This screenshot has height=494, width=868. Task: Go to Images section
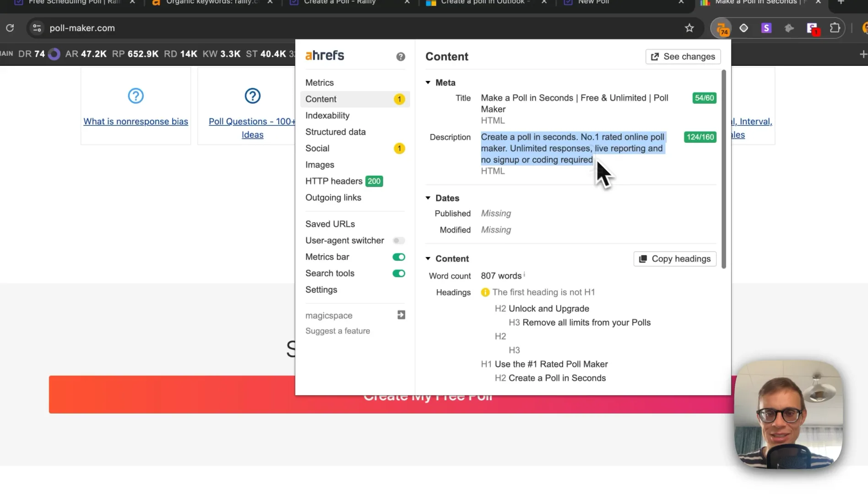[x=320, y=165]
